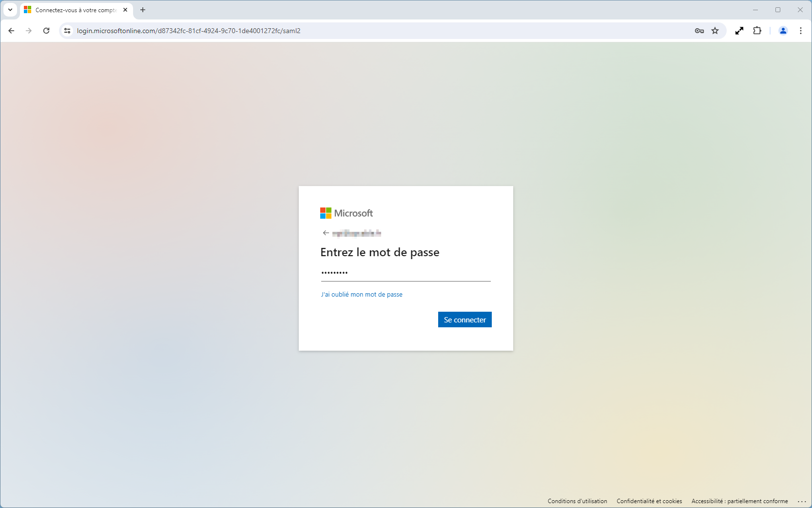Click the address bar URL
The height and width of the screenshot is (508, 812).
(x=189, y=31)
